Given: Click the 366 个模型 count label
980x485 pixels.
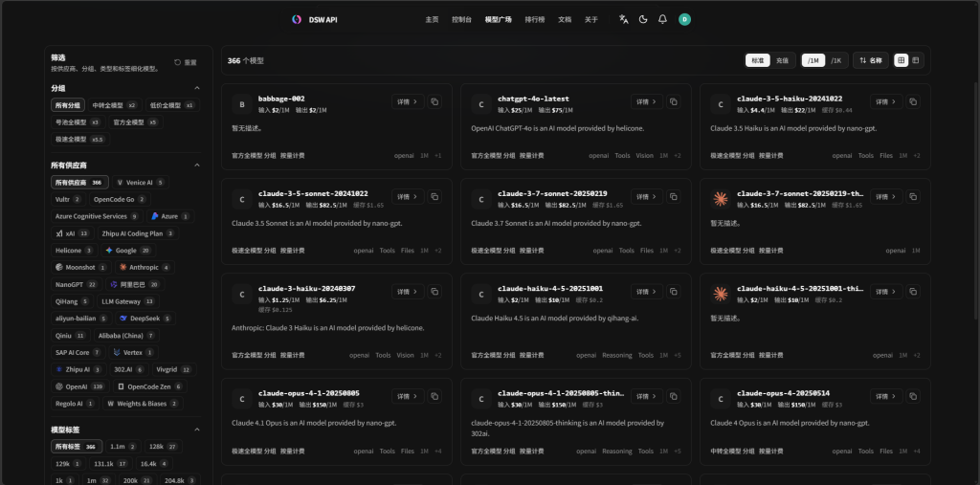Looking at the screenshot, I should 246,60.
